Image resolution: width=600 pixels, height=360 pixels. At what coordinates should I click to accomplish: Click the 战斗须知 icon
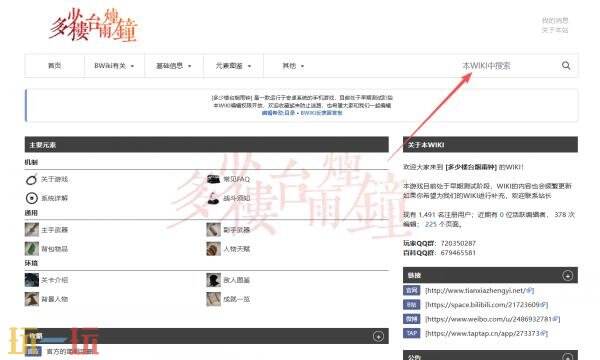click(x=213, y=198)
